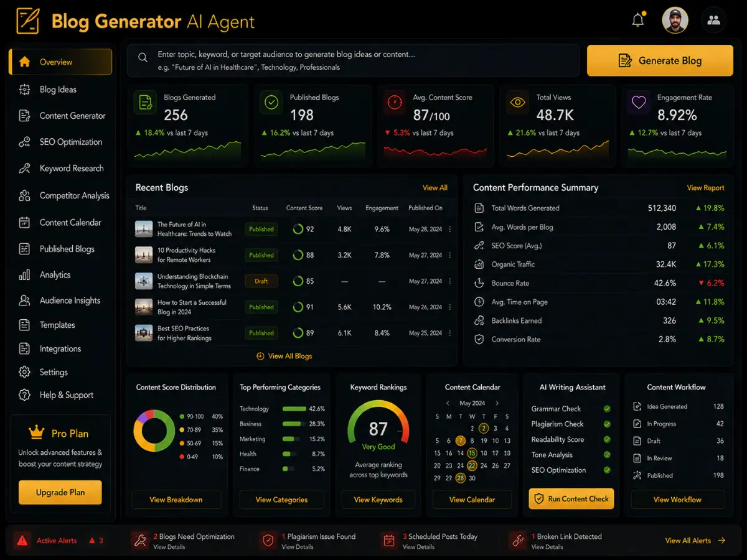Select May 22 in the calendar
747x560 pixels.
pyautogui.click(x=472, y=465)
